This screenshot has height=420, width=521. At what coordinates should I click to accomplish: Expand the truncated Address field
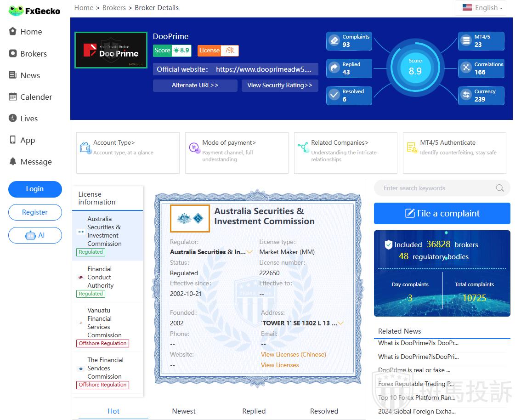click(340, 323)
